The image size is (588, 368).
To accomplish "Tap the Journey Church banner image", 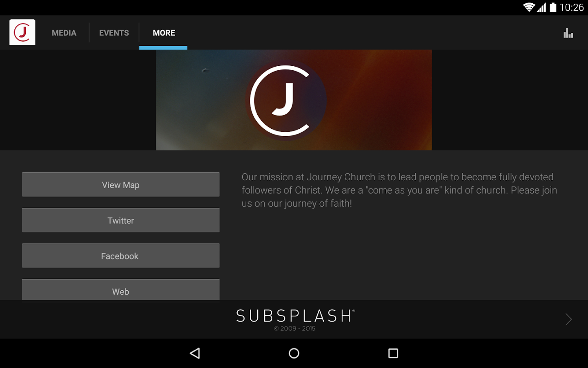I will click(x=294, y=100).
